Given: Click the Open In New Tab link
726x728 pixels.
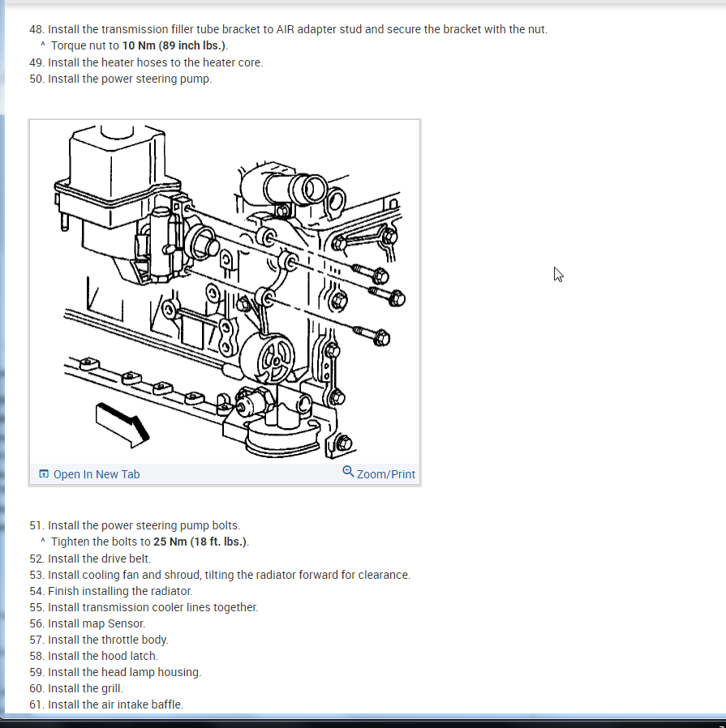Looking at the screenshot, I should (97, 474).
